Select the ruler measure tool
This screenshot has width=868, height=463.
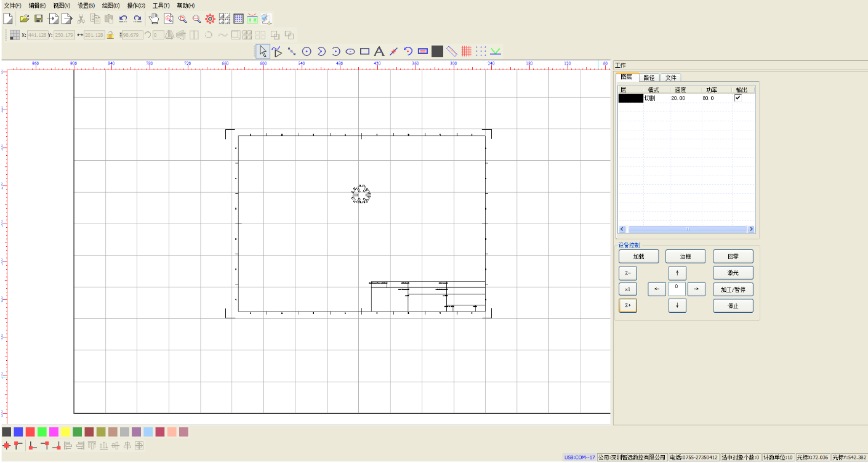click(x=452, y=51)
